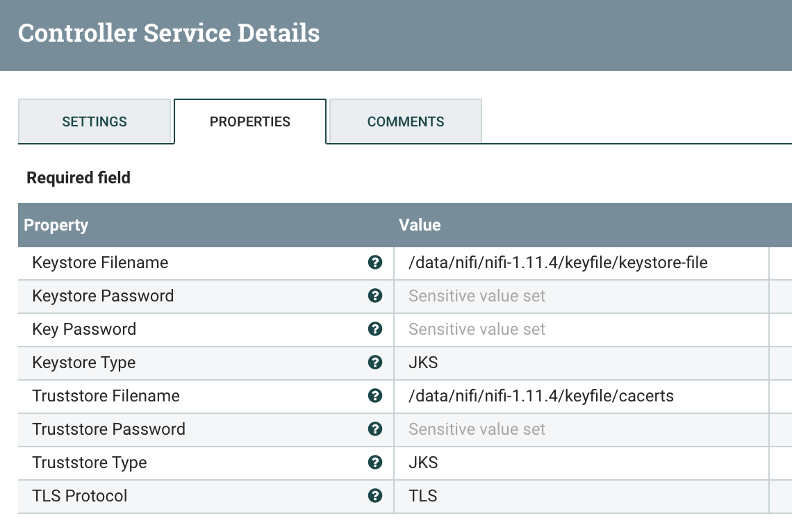792x532 pixels.
Task: Open TLS Protocol value selector
Action: point(423,496)
